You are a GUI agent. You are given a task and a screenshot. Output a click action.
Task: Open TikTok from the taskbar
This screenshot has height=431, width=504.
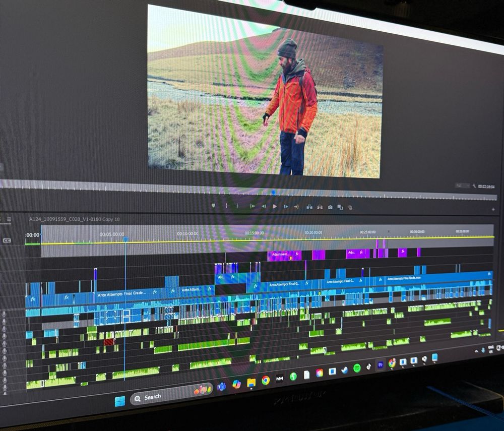pyautogui.click(x=369, y=366)
